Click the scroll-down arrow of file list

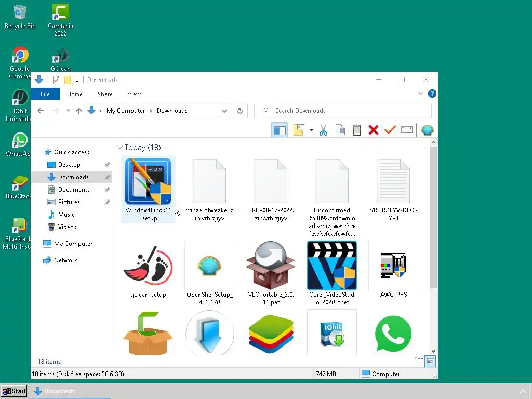click(x=433, y=351)
